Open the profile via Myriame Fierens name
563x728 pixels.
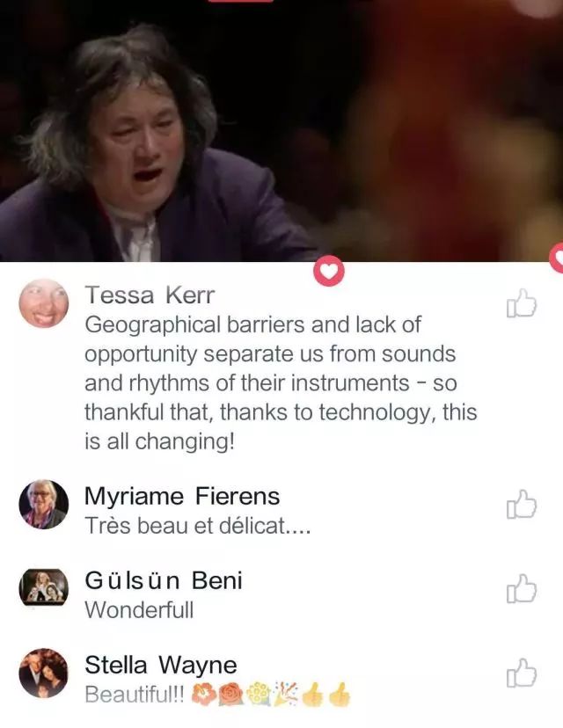click(x=182, y=496)
